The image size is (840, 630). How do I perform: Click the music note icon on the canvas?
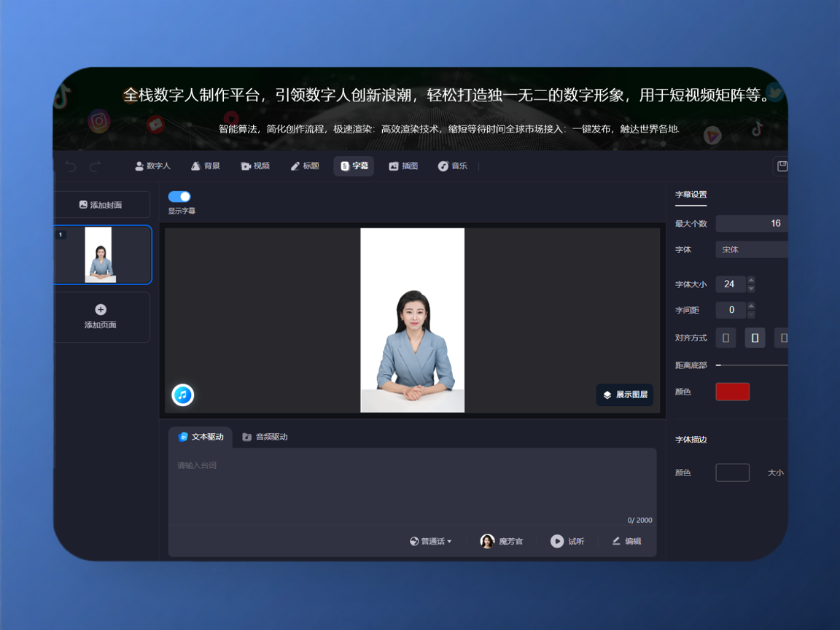pyautogui.click(x=182, y=395)
